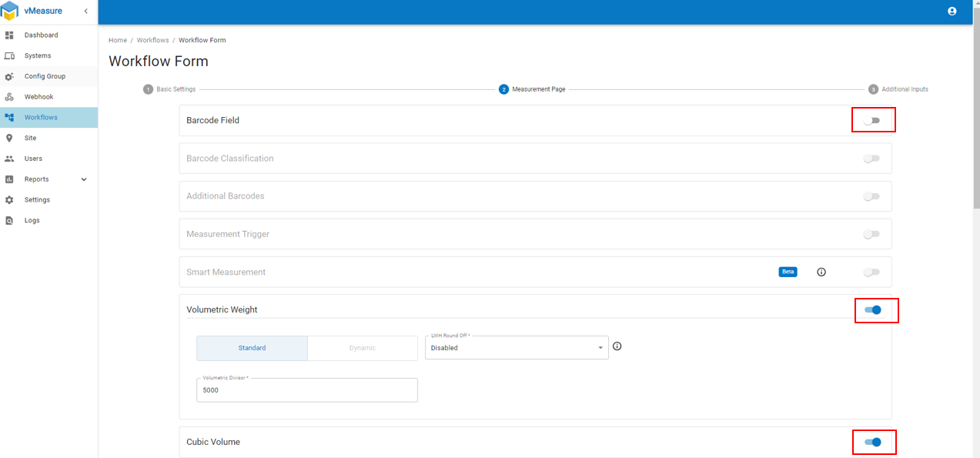Go to Workflows via breadcrumb
The height and width of the screenshot is (458, 980).
152,40
